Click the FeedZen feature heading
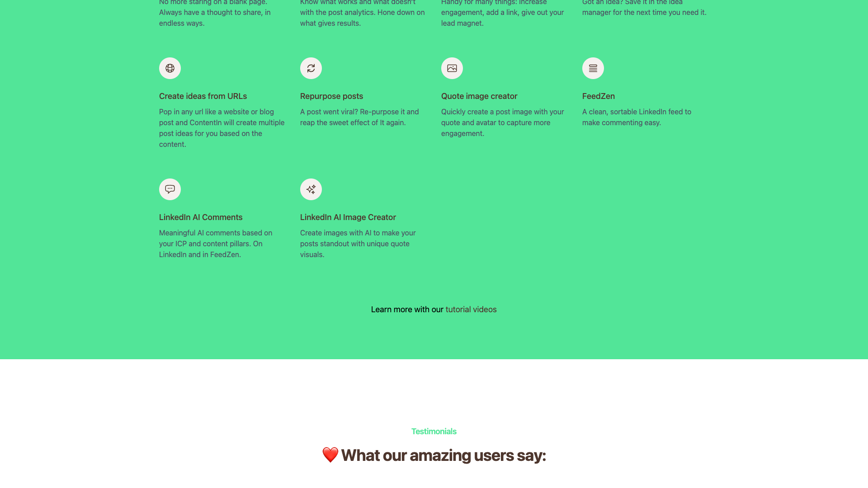 [x=599, y=96]
